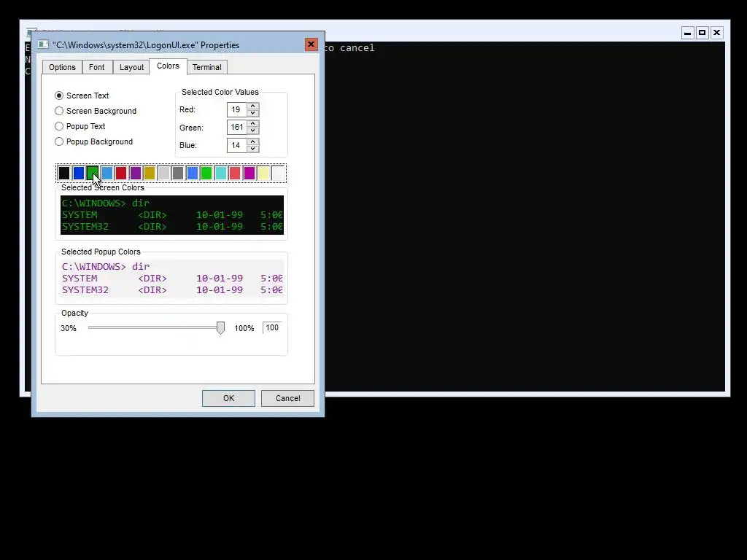Increase the Red value with up arrow
Image resolution: width=747 pixels, height=560 pixels.
pos(253,106)
